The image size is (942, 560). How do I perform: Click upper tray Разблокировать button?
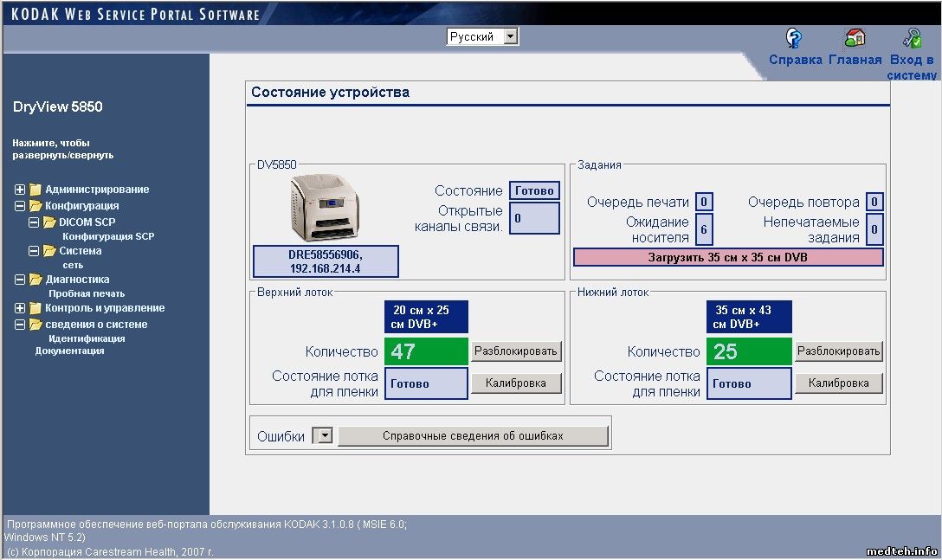point(516,351)
